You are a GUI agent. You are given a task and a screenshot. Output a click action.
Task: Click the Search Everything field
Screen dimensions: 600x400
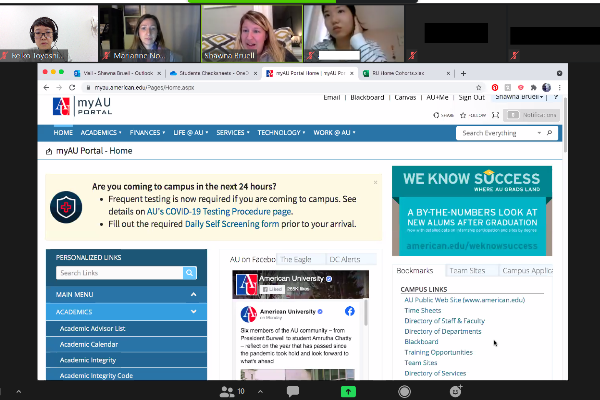pos(497,133)
